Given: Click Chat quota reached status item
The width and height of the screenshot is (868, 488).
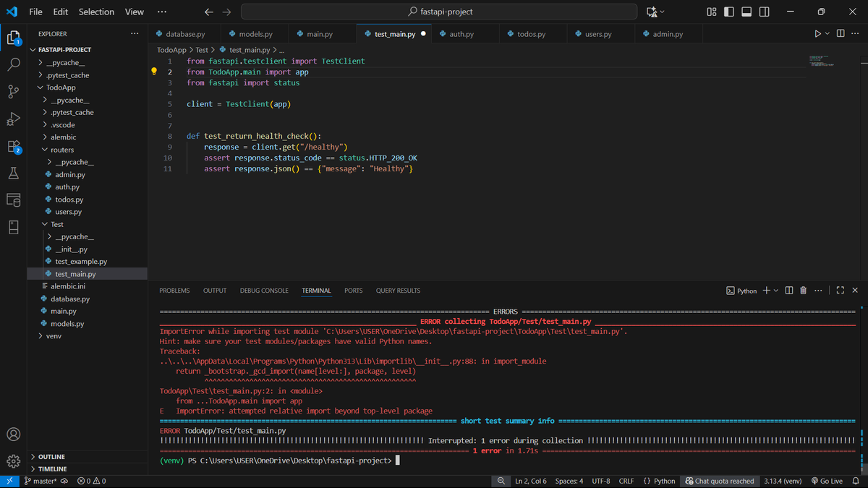Looking at the screenshot, I should click(x=720, y=481).
